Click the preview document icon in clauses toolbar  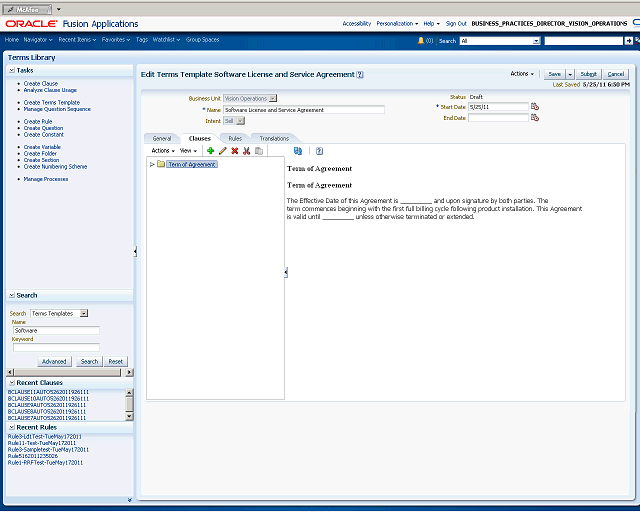(298, 151)
